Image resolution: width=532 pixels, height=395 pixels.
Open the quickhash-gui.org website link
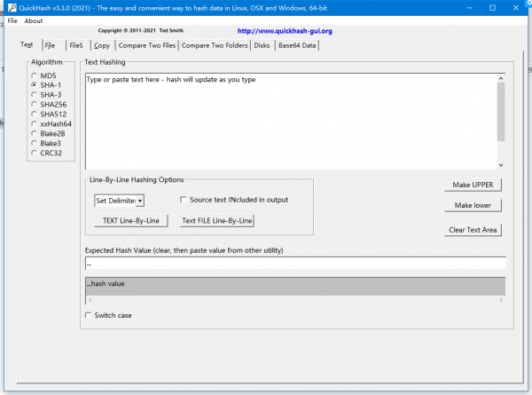click(285, 31)
